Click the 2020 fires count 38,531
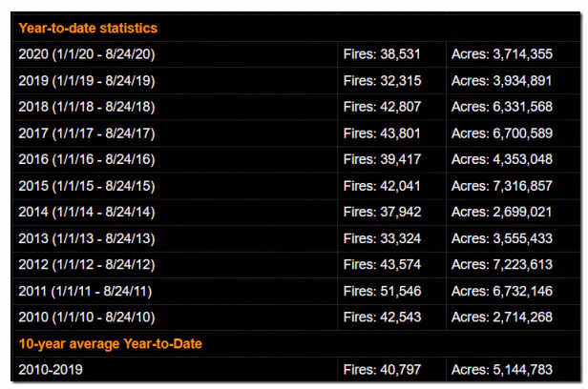This screenshot has height=389, width=588. tap(382, 54)
